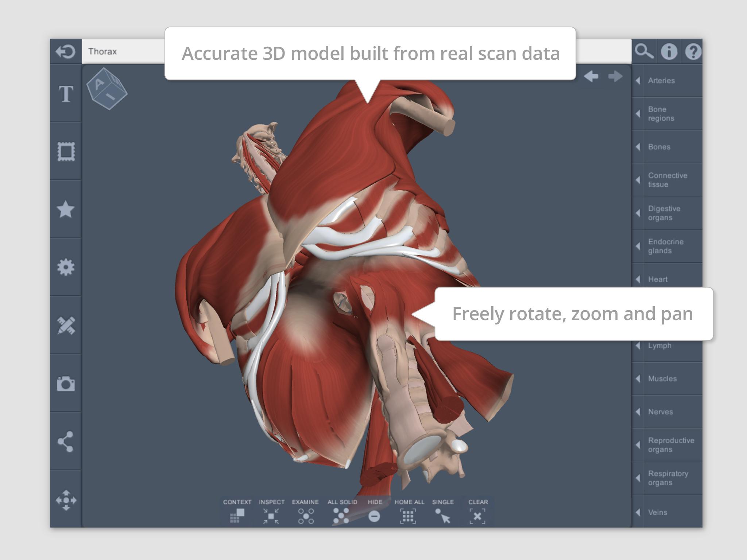The height and width of the screenshot is (560, 747).
Task: Go to previous view with left arrow
Action: [x=591, y=76]
